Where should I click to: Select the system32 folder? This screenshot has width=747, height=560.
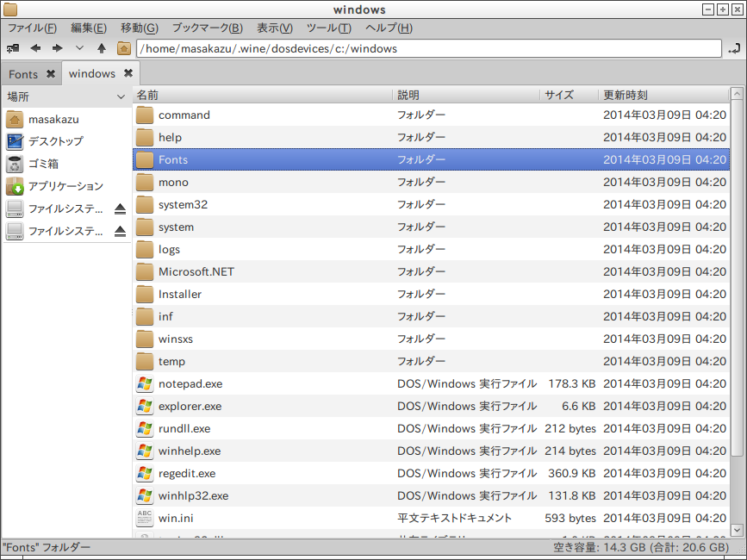coord(431,204)
